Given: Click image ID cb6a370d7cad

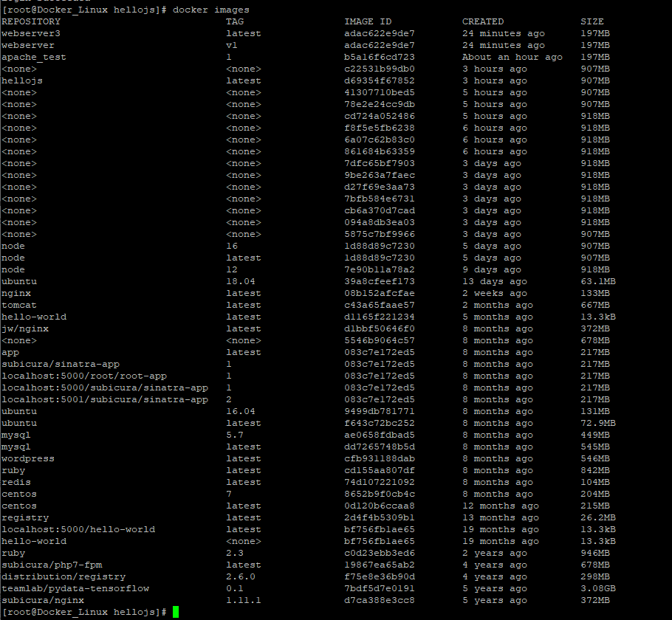Looking at the screenshot, I should [x=380, y=210].
